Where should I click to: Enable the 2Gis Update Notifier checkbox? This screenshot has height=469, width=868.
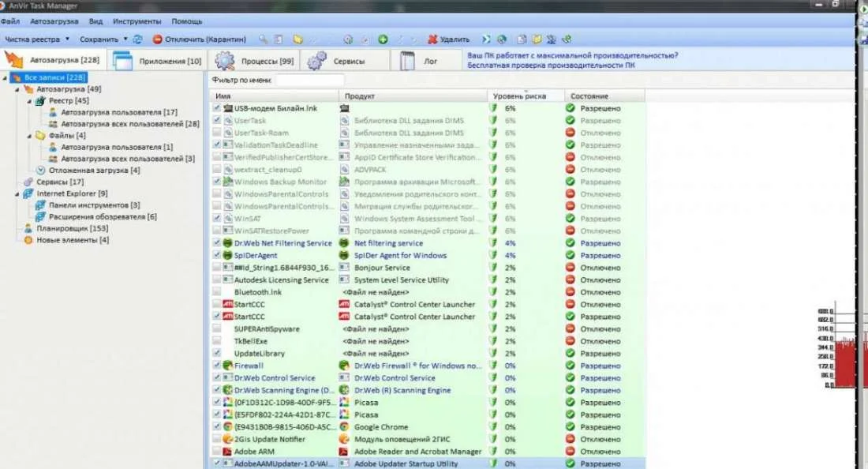(217, 439)
